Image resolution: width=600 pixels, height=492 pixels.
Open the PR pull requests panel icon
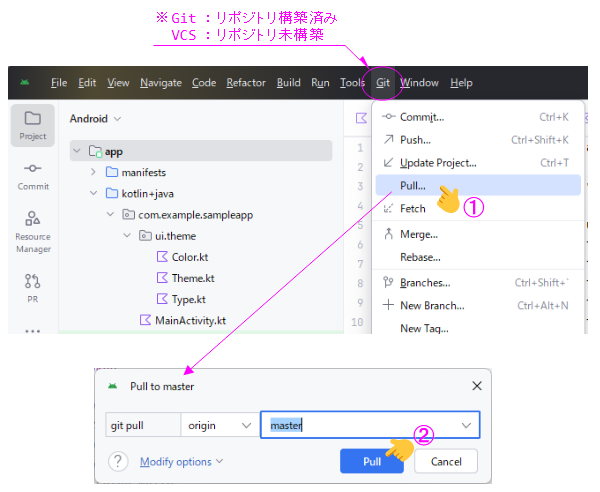[x=33, y=286]
